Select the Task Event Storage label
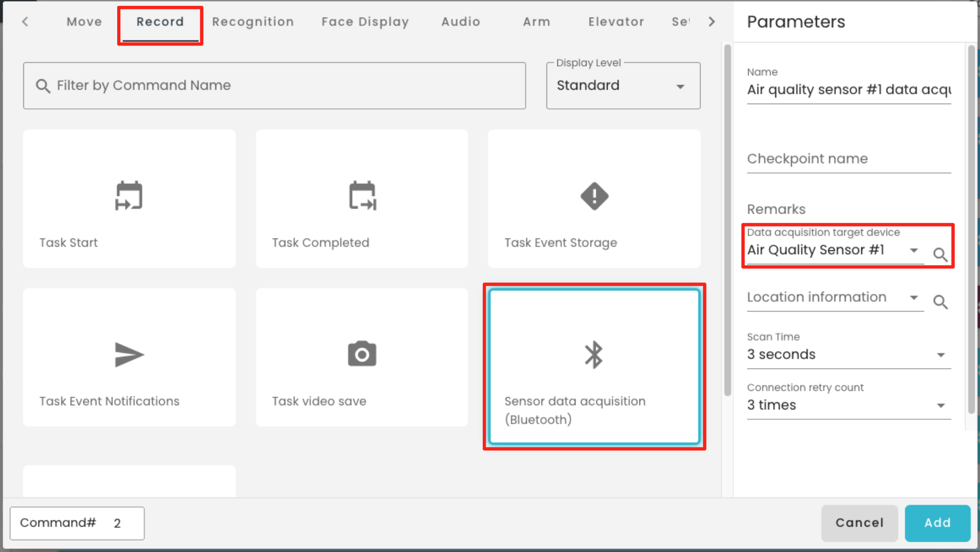The image size is (980, 552). pos(561,243)
